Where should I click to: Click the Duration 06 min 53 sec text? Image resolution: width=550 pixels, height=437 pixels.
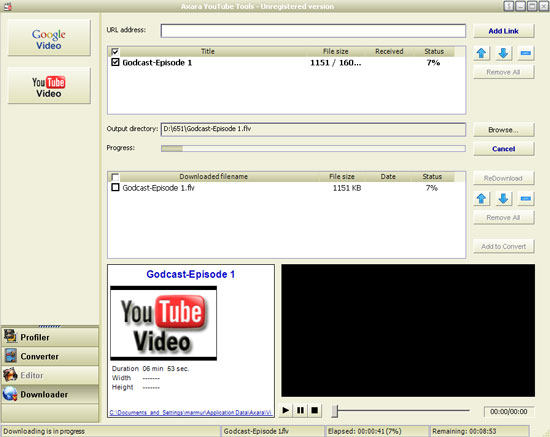150,369
